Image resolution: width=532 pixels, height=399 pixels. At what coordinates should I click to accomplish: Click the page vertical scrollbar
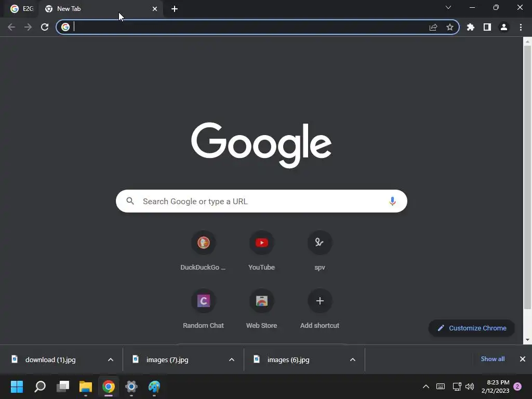point(527,177)
